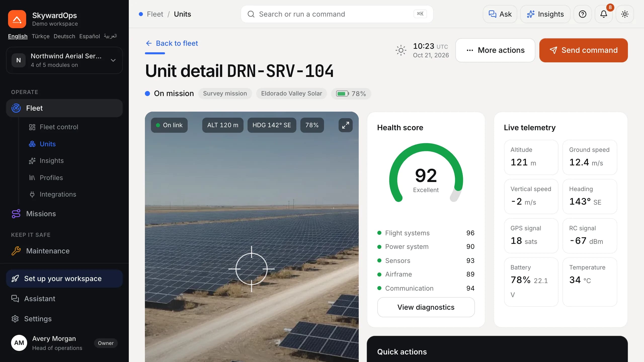
Task: Click the HDG 142° SE overlay chip
Action: (x=272, y=125)
